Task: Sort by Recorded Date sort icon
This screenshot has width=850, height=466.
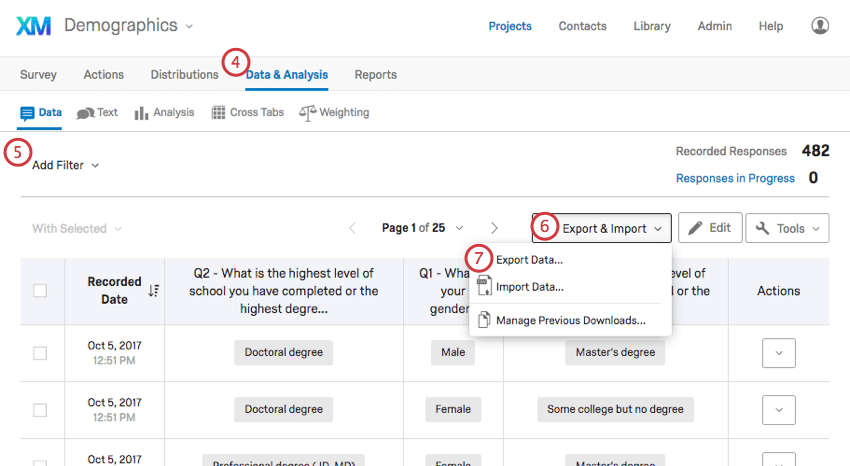Action: pyautogui.click(x=154, y=291)
